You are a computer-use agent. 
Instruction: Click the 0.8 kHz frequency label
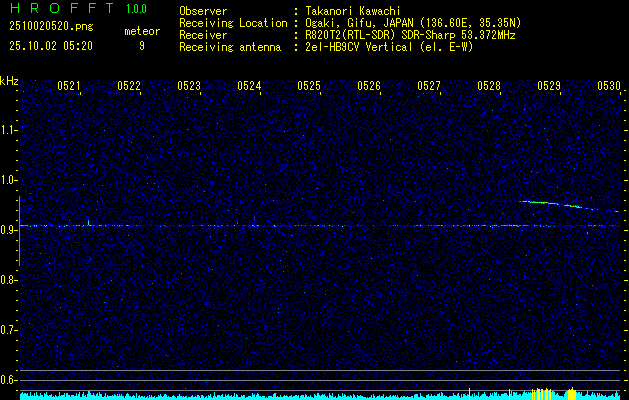tap(8, 280)
